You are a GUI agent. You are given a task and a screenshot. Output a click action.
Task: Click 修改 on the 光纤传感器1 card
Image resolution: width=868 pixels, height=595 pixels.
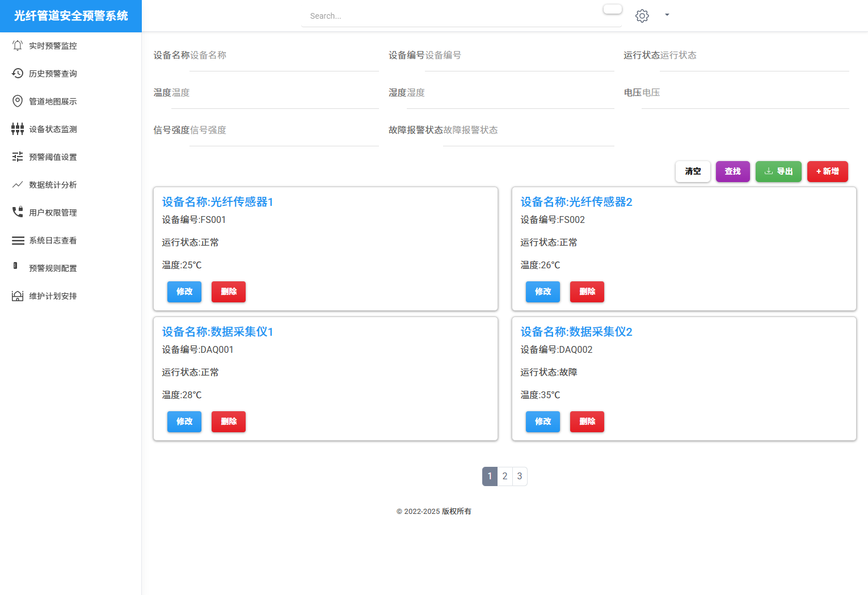(184, 292)
